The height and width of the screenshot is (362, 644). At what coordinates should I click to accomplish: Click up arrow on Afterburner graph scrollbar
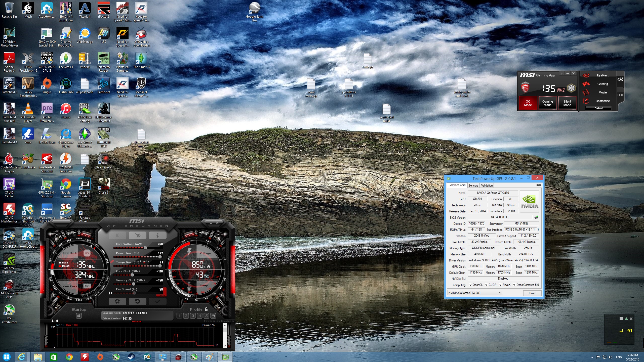click(x=225, y=326)
